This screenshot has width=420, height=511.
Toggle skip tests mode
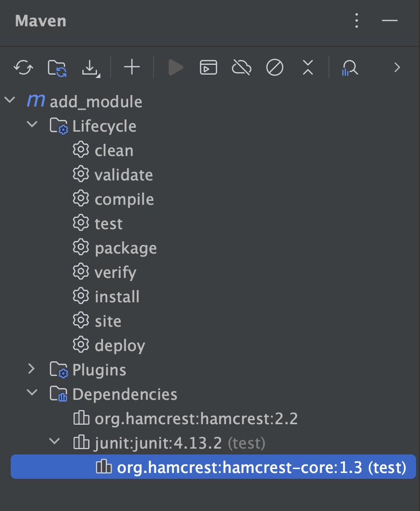(274, 67)
